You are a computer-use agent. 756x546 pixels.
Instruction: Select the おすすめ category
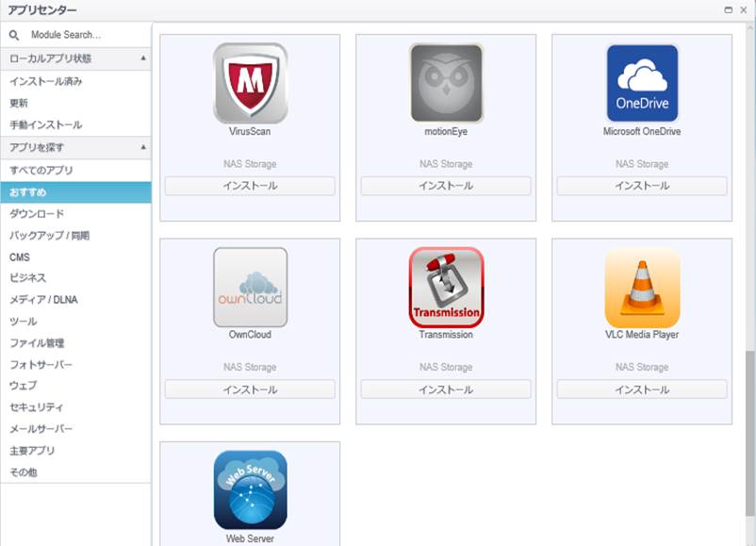click(x=75, y=192)
